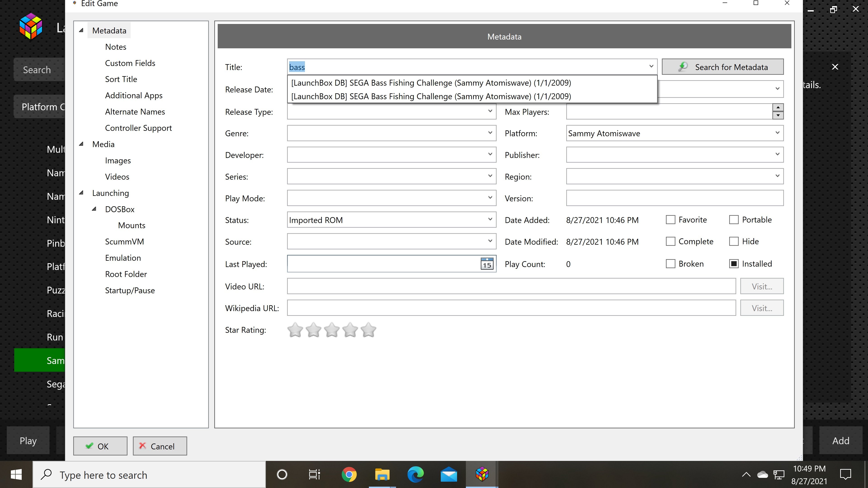868x488 pixels.
Task: Open Cortana circle icon on taskbar
Action: [282, 475]
